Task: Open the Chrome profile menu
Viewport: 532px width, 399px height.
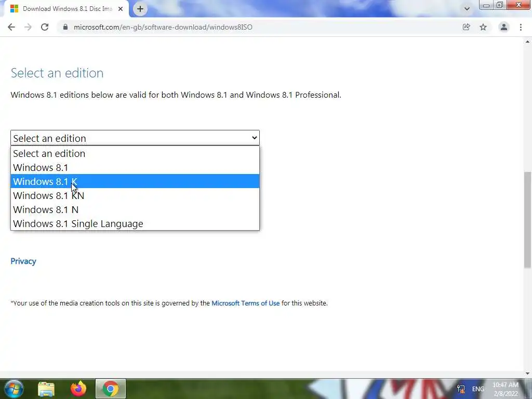Action: pyautogui.click(x=504, y=27)
